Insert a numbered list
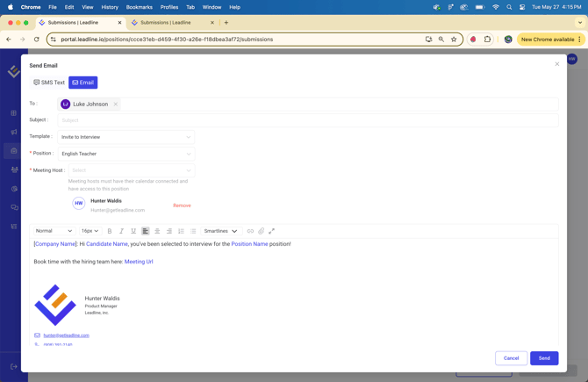The image size is (588, 382). (x=181, y=231)
